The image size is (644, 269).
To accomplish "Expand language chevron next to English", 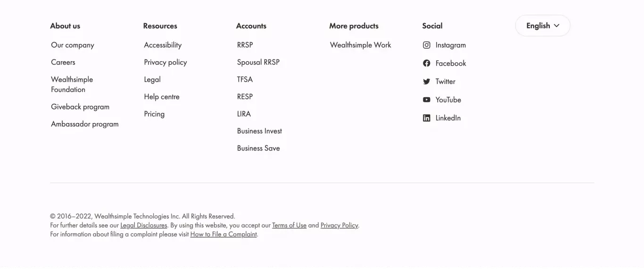I will tap(556, 25).
